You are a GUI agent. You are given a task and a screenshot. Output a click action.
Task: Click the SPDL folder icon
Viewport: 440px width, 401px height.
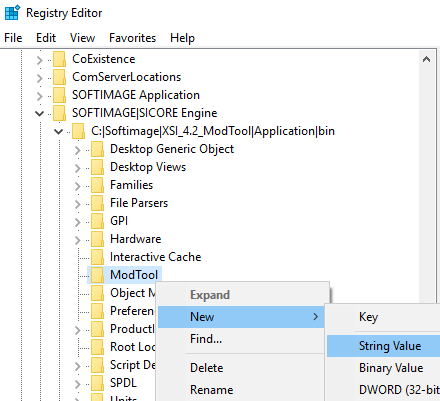(x=97, y=383)
